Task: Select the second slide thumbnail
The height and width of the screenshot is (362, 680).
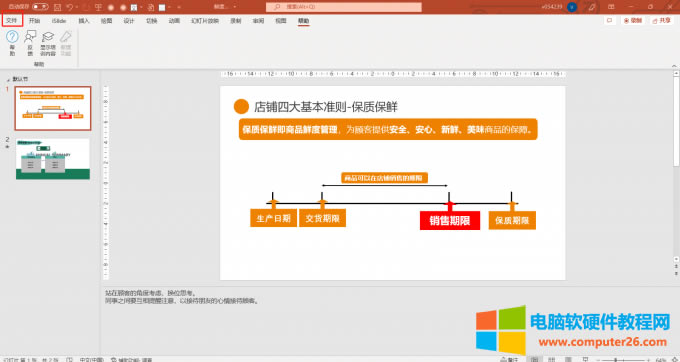Action: click(53, 159)
